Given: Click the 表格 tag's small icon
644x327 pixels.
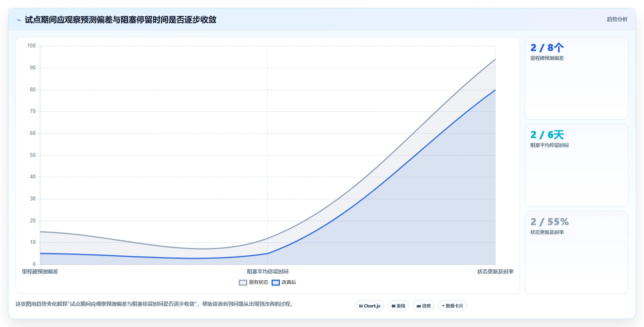Looking at the screenshot, I should [x=394, y=306].
